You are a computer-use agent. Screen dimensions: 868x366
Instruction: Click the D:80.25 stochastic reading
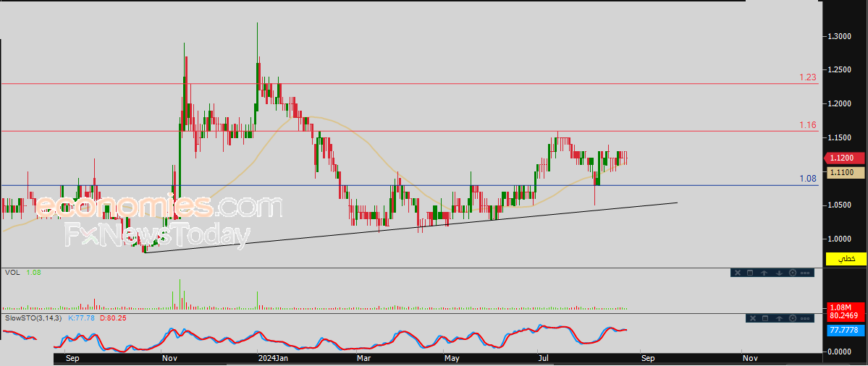pos(113,318)
